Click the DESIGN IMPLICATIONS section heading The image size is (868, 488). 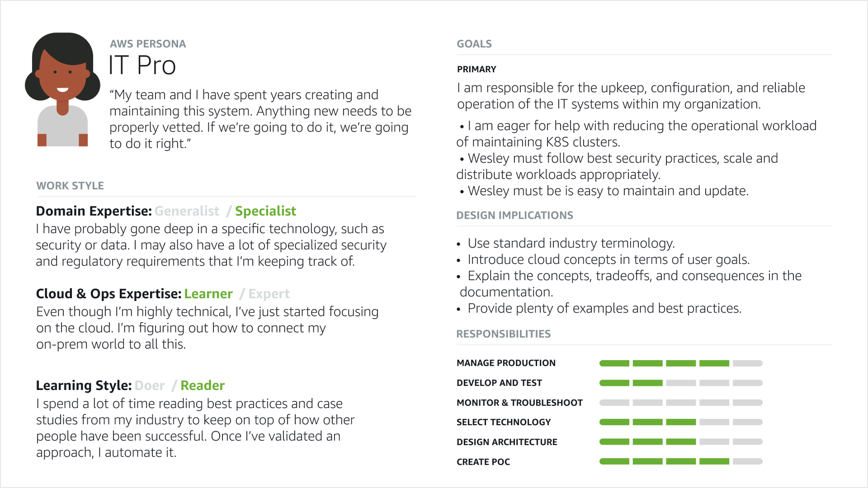[x=514, y=216]
